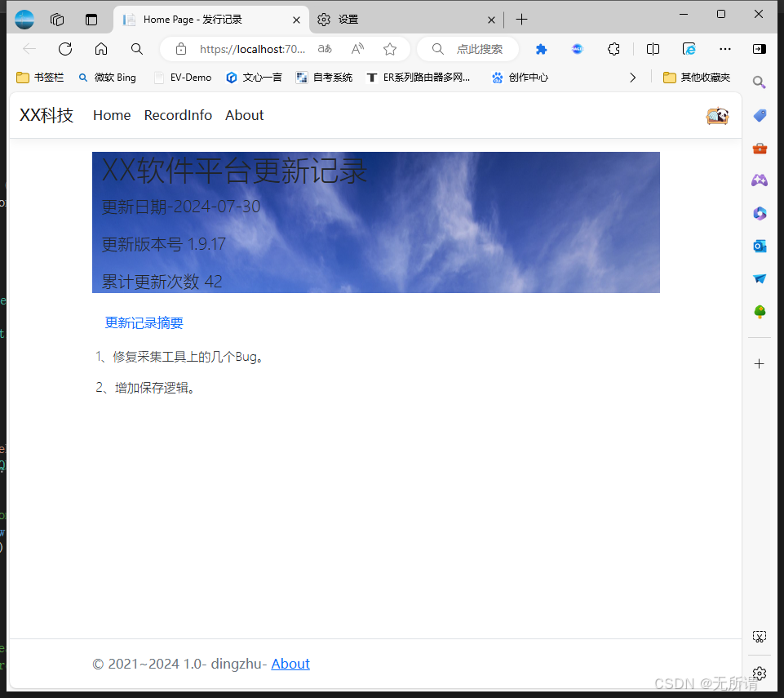The height and width of the screenshot is (698, 784).
Task: Open the 其他收藏夹 folder
Action: [697, 78]
